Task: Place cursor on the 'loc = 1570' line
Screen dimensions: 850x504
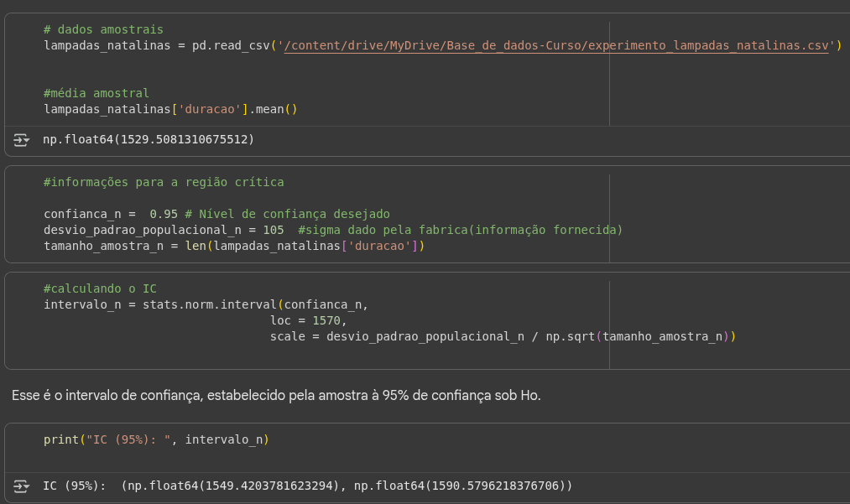Action: [308, 320]
